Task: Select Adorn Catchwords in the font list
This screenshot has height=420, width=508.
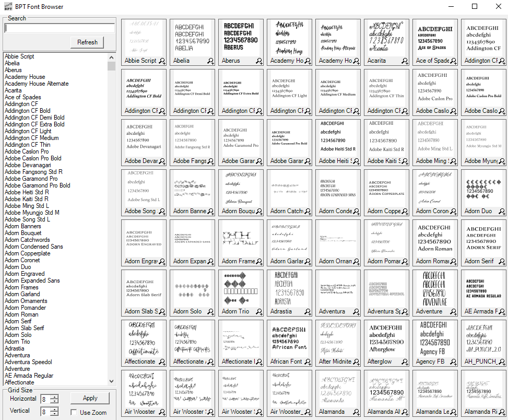Action: coord(27,240)
